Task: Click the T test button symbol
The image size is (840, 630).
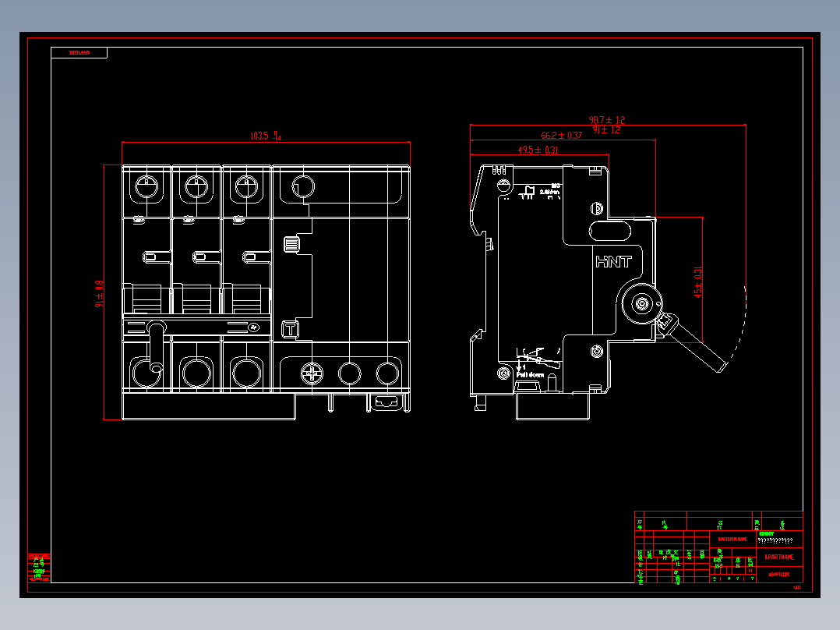Action: [290, 329]
